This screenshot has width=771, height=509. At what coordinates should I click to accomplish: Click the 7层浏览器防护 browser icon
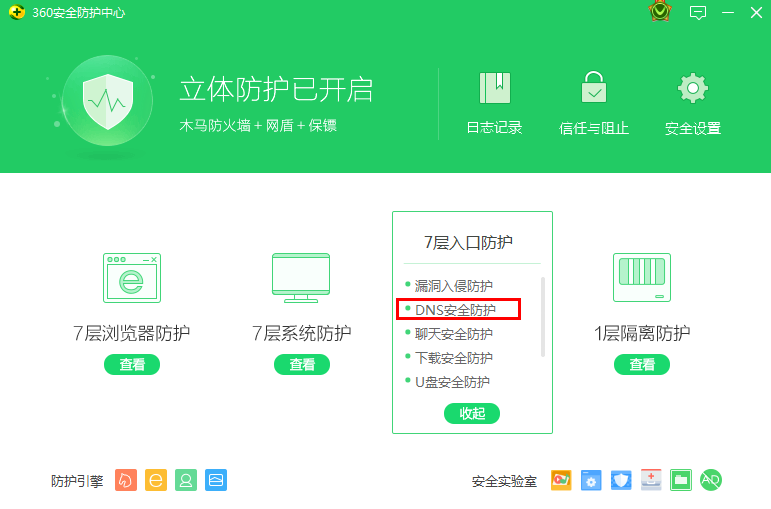pyautogui.click(x=132, y=278)
